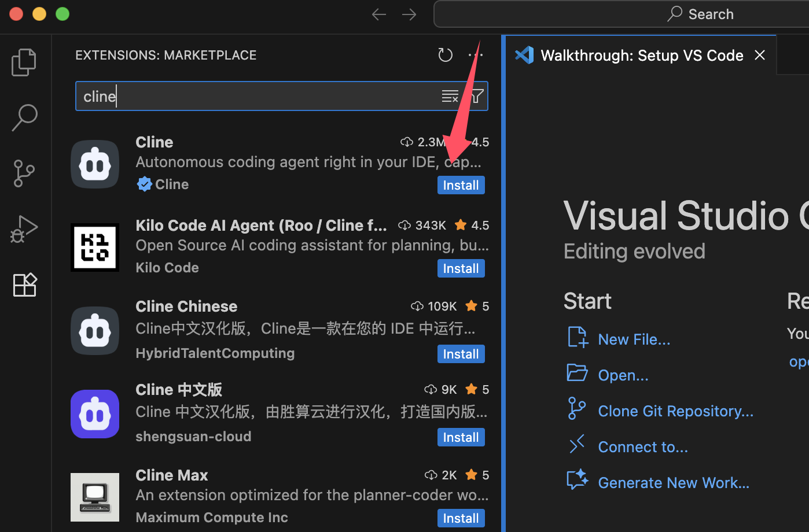Click Cline Chinese's 109K download count
Screen dimensions: 809x532
tap(434, 306)
